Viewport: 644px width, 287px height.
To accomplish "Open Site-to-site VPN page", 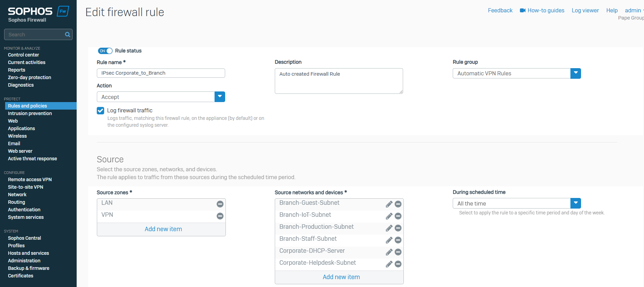I will tap(26, 187).
